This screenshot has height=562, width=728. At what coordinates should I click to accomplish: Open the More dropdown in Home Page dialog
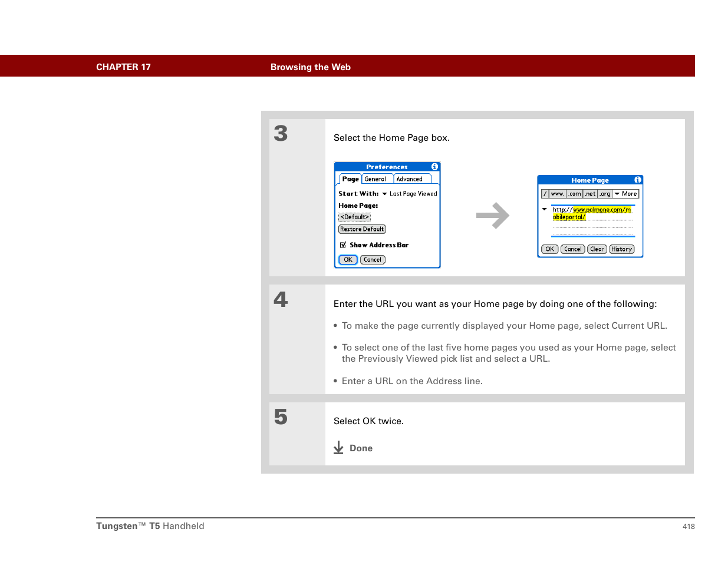coord(625,194)
